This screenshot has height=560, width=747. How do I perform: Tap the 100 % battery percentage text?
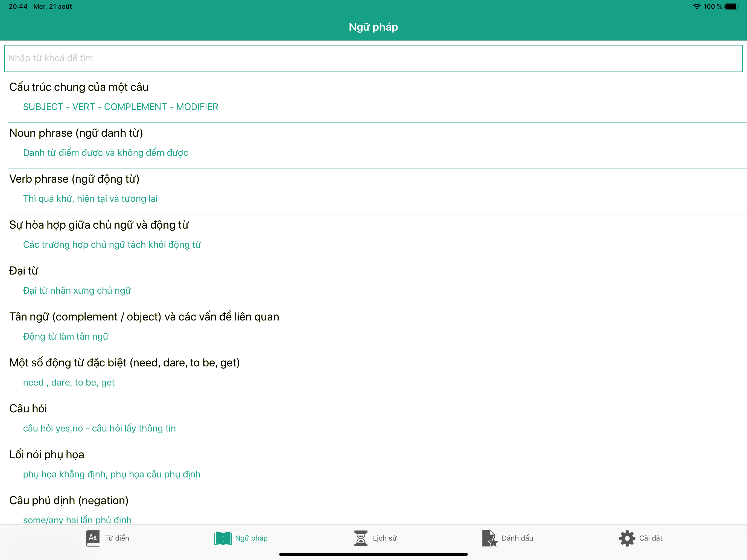coord(713,6)
